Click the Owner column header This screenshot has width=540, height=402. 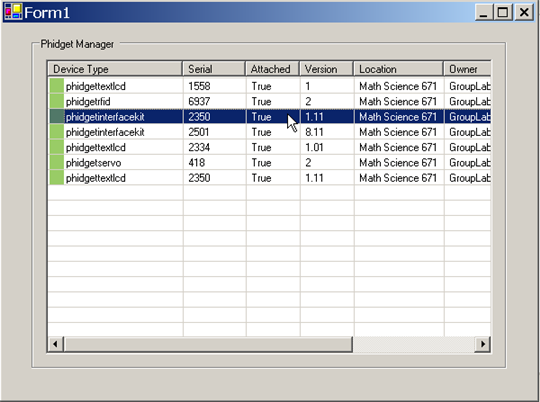click(x=467, y=69)
